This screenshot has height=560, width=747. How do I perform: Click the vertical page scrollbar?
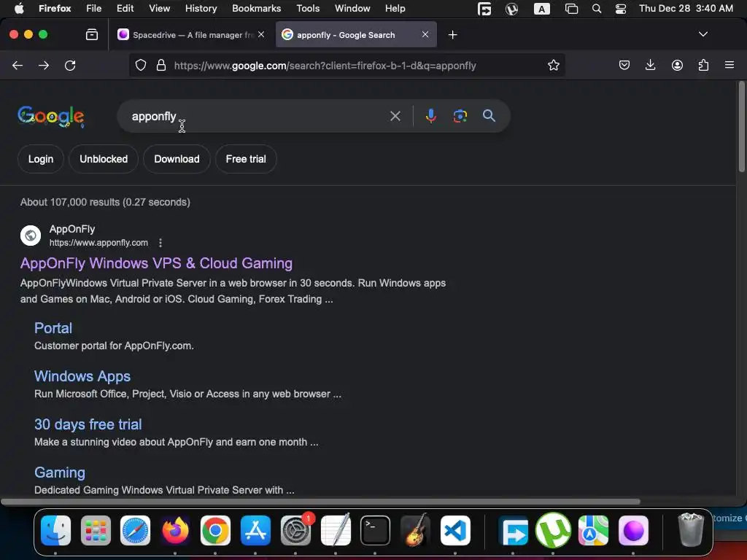point(741,127)
